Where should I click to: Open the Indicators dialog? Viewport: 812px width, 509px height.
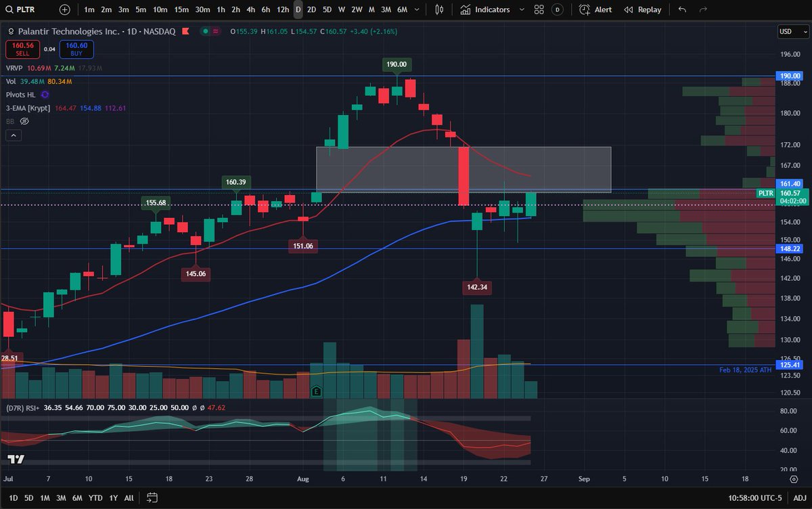coord(485,9)
